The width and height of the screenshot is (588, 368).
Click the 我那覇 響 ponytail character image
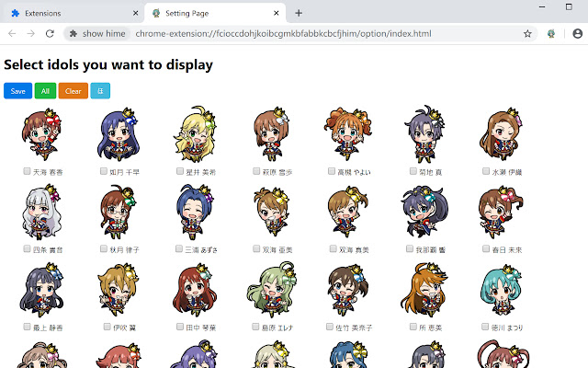click(424, 213)
